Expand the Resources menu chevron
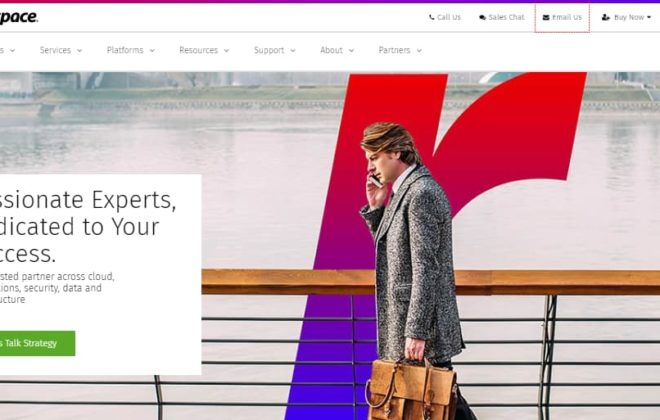Screen dimensions: 660x420 click(x=226, y=51)
